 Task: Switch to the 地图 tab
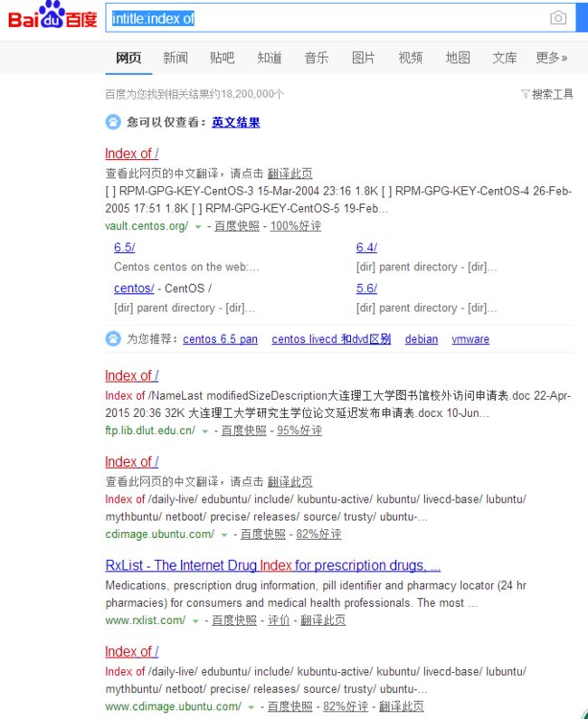[458, 58]
